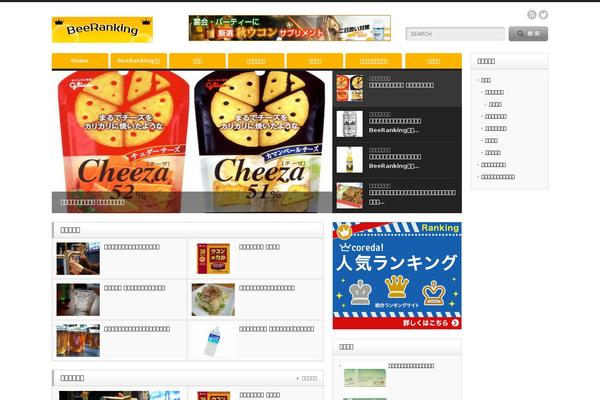Open the ukon box article thumbnail
The image size is (600, 400).
click(x=213, y=258)
